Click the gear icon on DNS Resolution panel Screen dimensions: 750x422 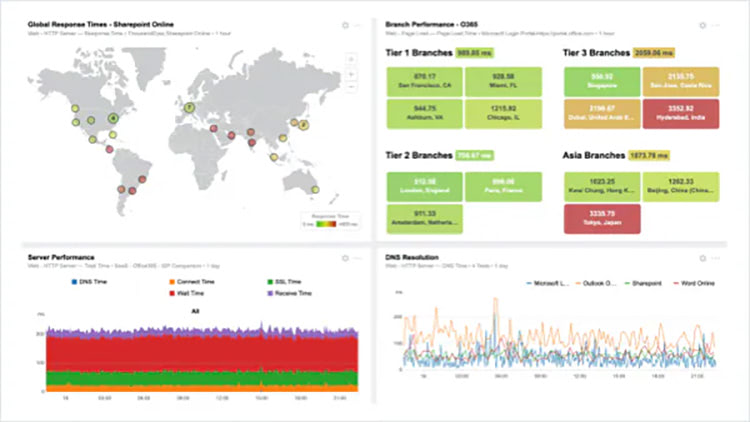pos(702,258)
